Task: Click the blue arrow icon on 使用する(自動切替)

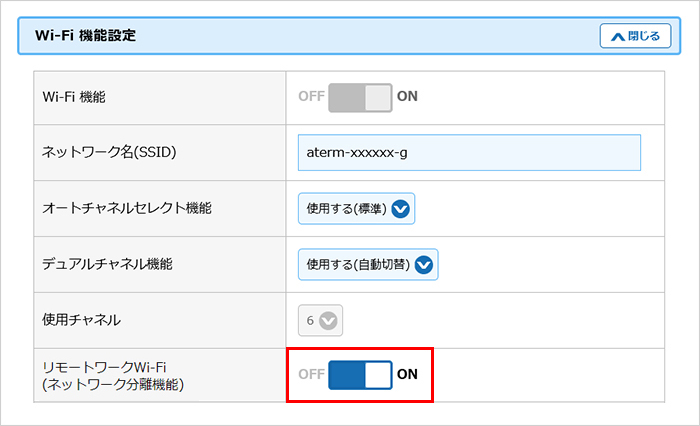Action: (424, 265)
